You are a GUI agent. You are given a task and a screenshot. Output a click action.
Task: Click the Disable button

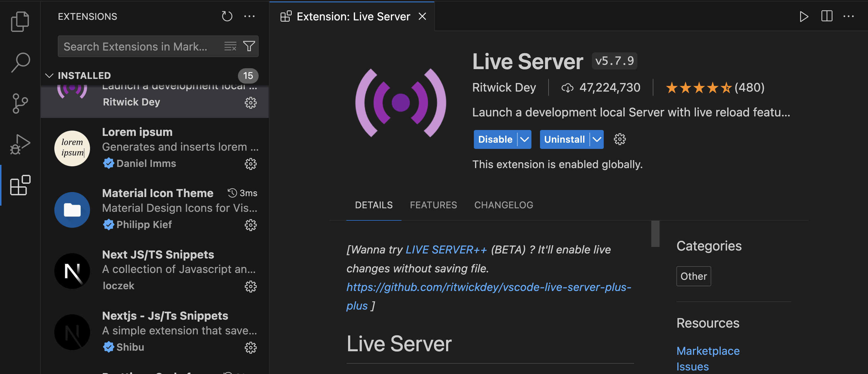click(495, 139)
